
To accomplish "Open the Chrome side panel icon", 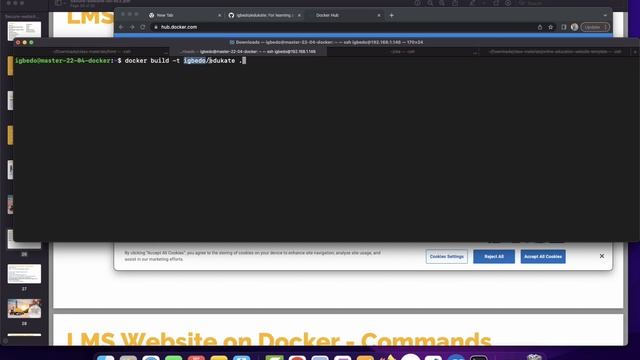I will (564, 27).
